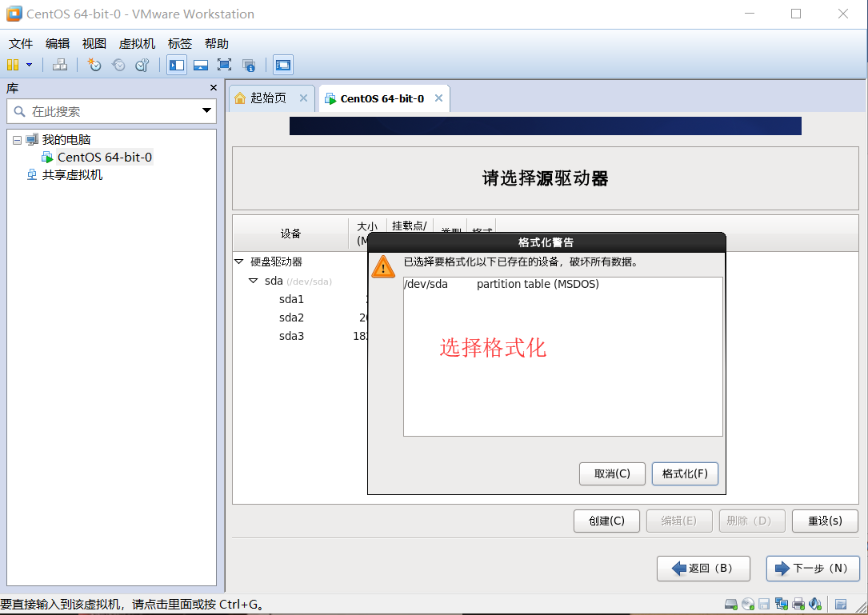Revert the virtual machine to its snapshot
The height and width of the screenshot is (615, 868).
(x=118, y=66)
